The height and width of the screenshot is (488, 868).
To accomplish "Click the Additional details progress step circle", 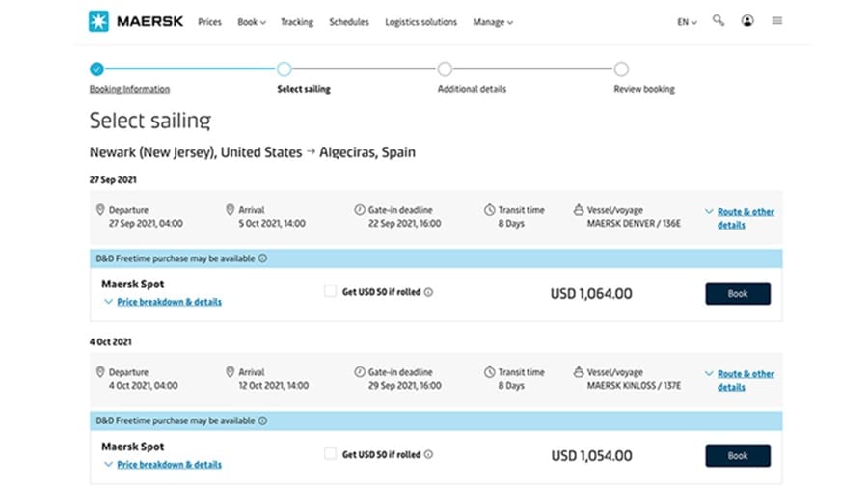I will tap(445, 69).
